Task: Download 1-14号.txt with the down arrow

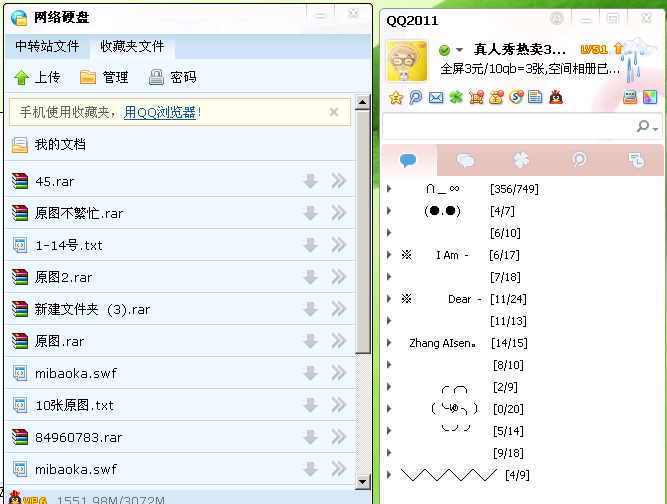Action: 311,245
